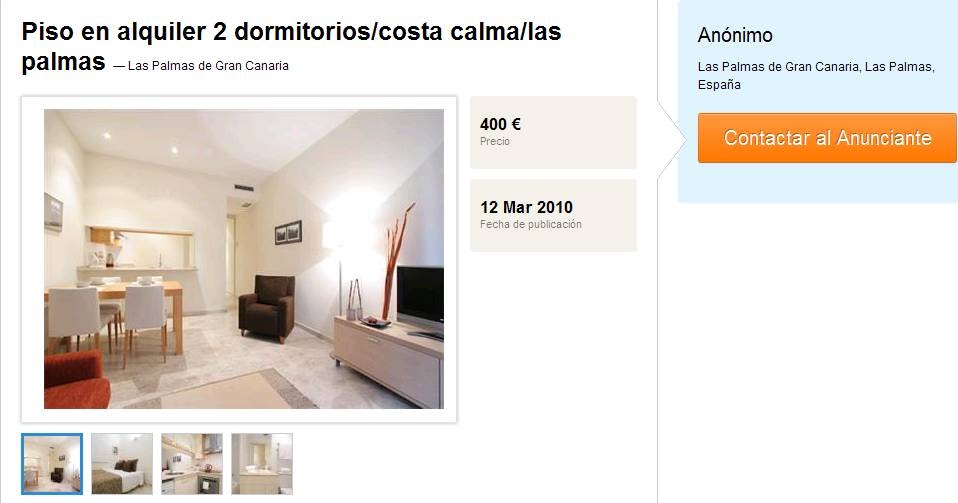The image size is (958, 503).
Task: Open the Anónimo advertiser name
Action: coord(735,35)
